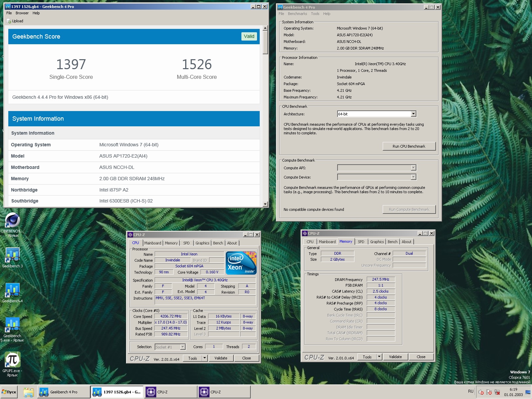Click CPU-Z title icon in memory window
The image size is (532, 399).
tap(305, 233)
